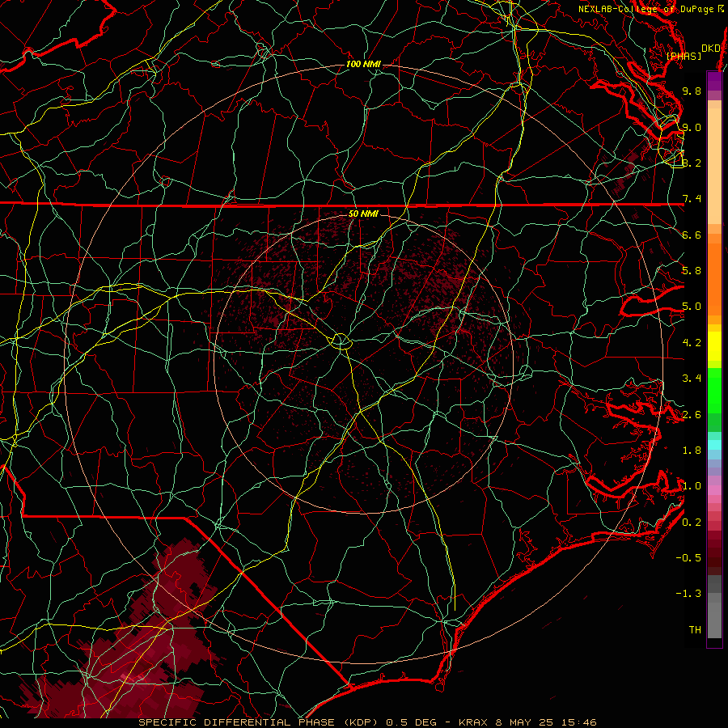Viewport: 728px width, 728px height.
Task: Click the 7.4 scale value
Action: 692,199
